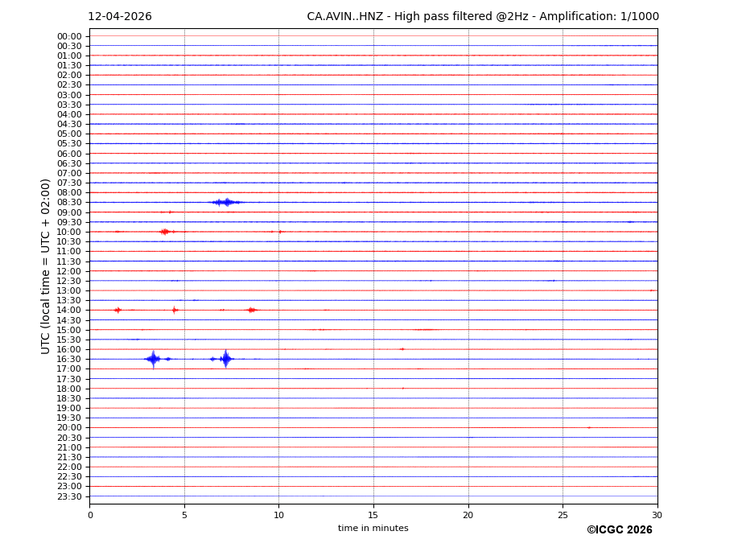Screen dimensions: 746x560
Task: Click the UTC local time vertical axis label
Action: (47, 266)
